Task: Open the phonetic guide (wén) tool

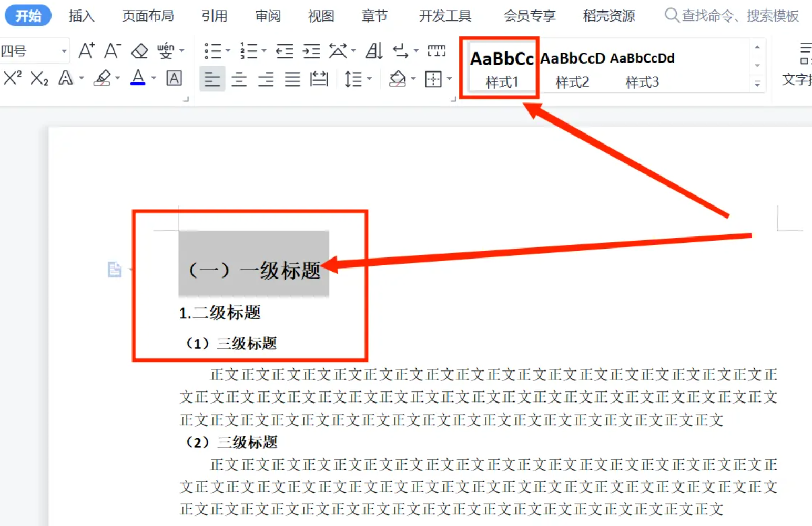Action: pyautogui.click(x=166, y=51)
